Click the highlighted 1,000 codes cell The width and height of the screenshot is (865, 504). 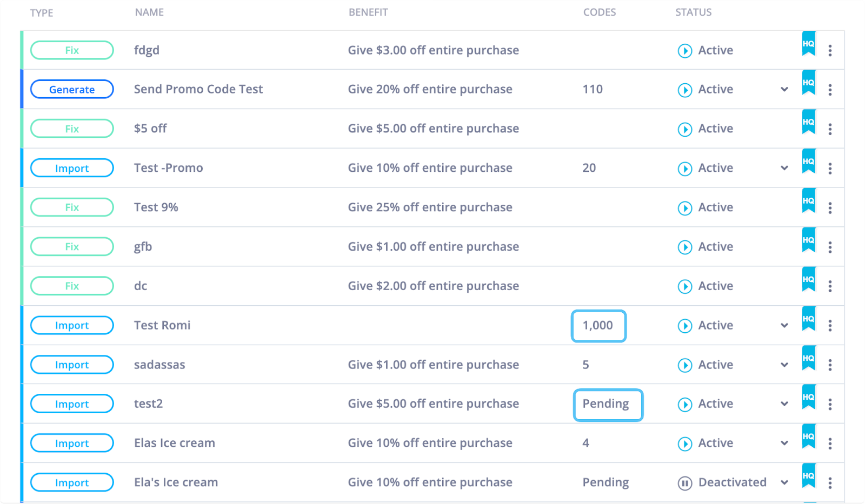pos(598,326)
